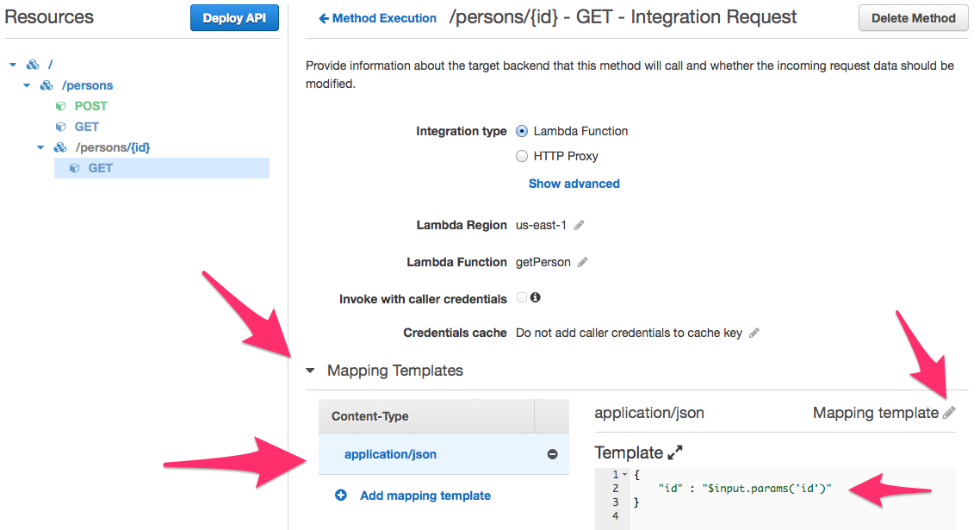Select GET method under /persons/{id}

point(100,168)
